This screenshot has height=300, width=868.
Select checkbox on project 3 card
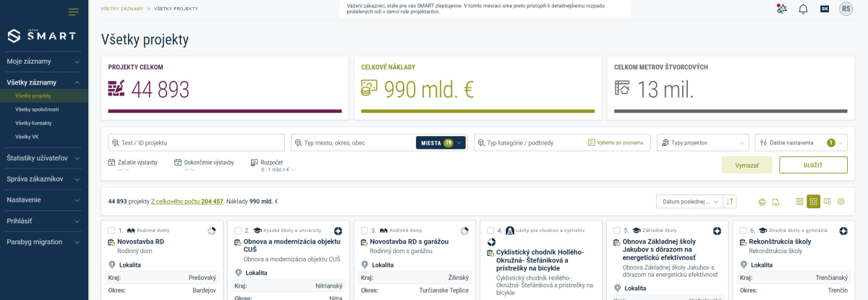coord(365,231)
